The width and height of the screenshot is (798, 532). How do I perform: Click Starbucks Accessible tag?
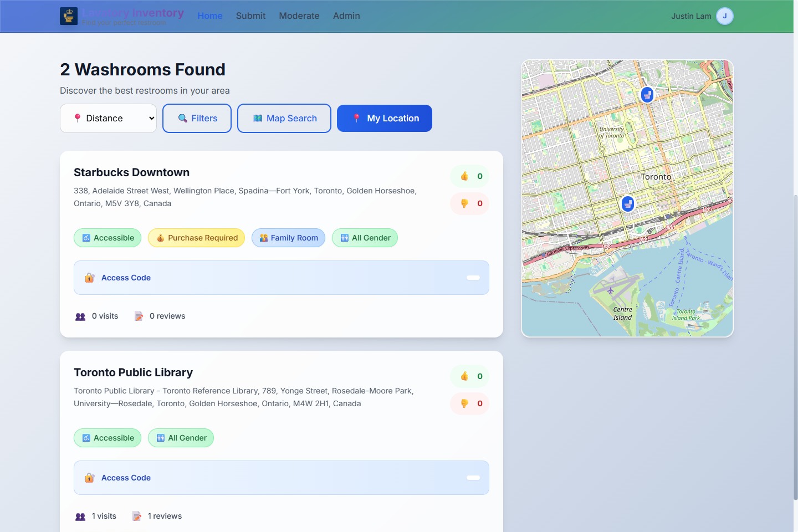pos(108,238)
